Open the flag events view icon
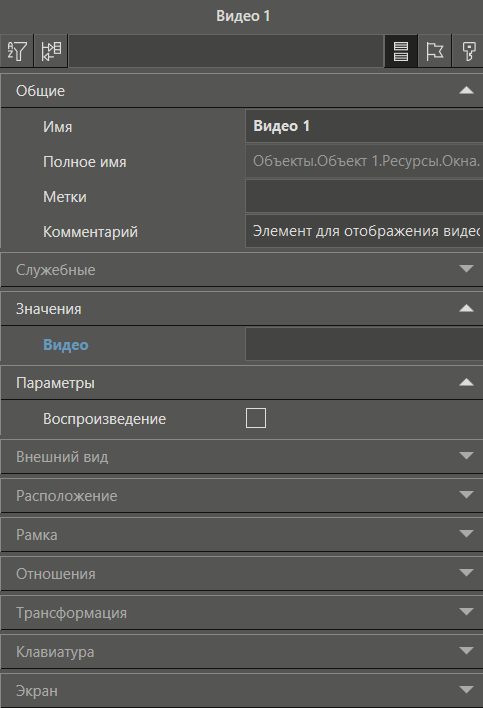The image size is (483, 708). click(435, 51)
